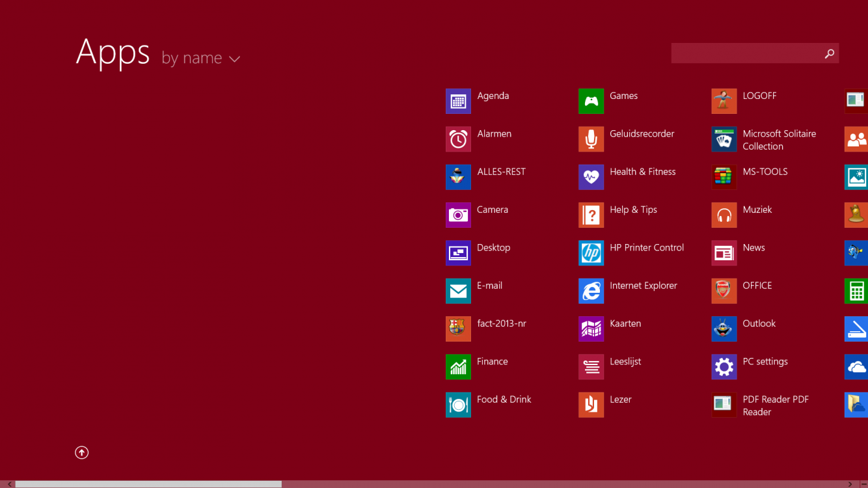This screenshot has width=868, height=488.
Task: Open the OFFICE app icon
Action: [x=724, y=291]
